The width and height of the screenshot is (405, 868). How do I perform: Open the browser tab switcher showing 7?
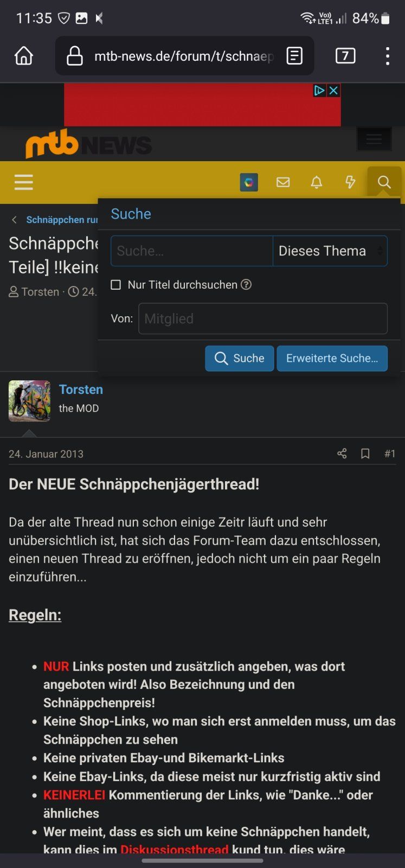345,56
